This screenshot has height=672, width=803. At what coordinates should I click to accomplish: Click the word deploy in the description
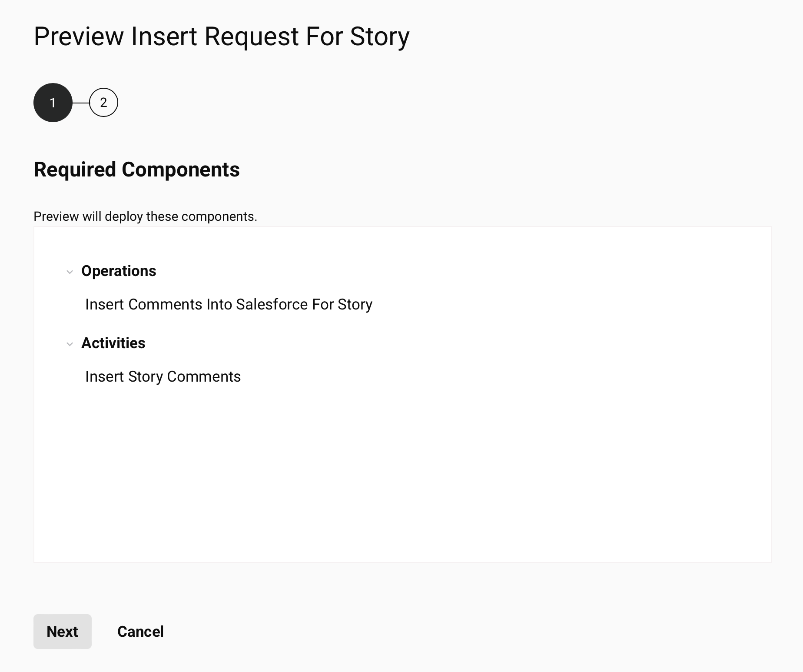(124, 216)
